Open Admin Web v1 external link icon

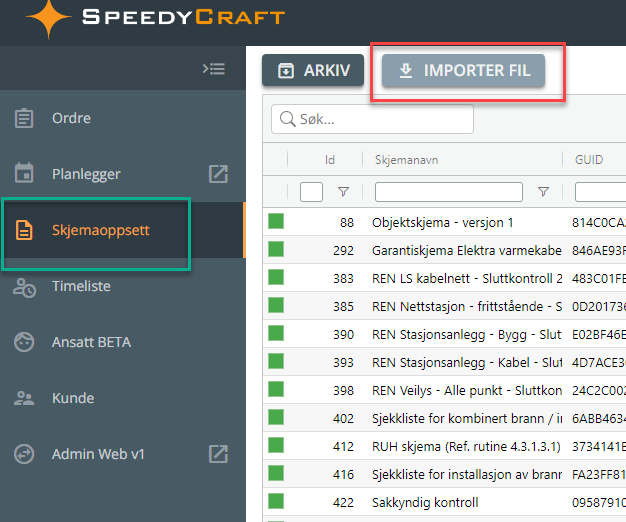(x=218, y=454)
